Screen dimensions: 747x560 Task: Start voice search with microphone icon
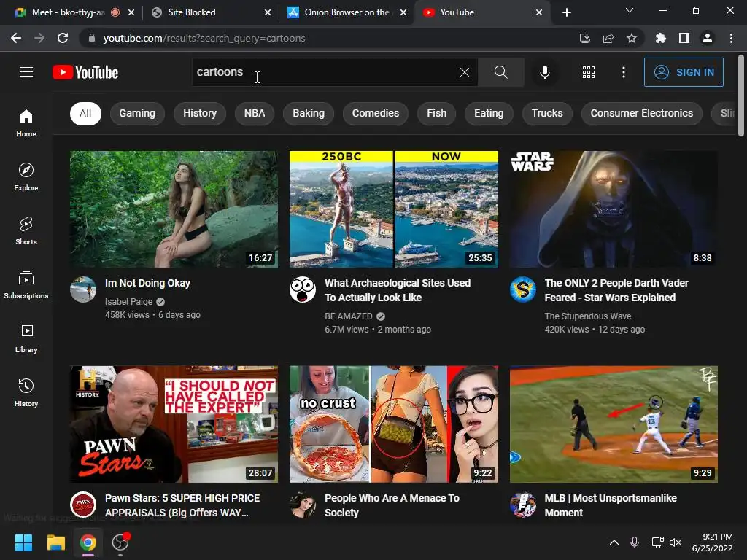click(544, 72)
